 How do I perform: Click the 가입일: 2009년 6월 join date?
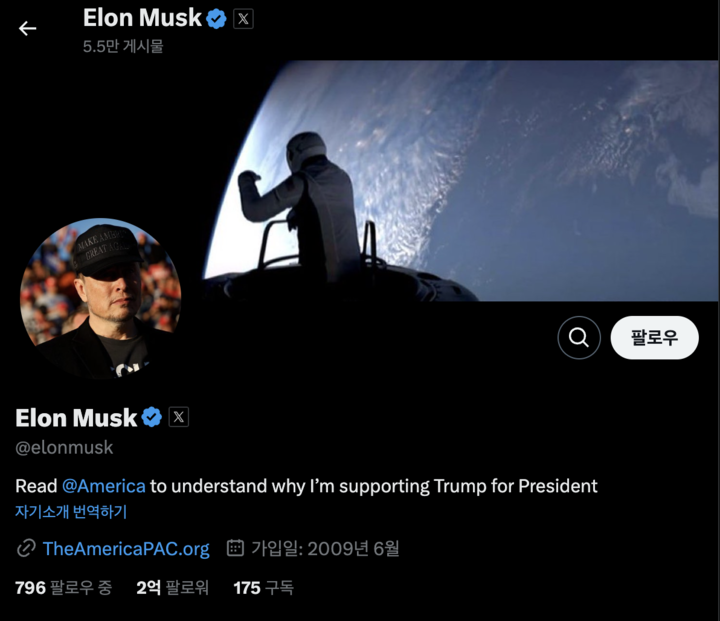[x=325, y=548]
